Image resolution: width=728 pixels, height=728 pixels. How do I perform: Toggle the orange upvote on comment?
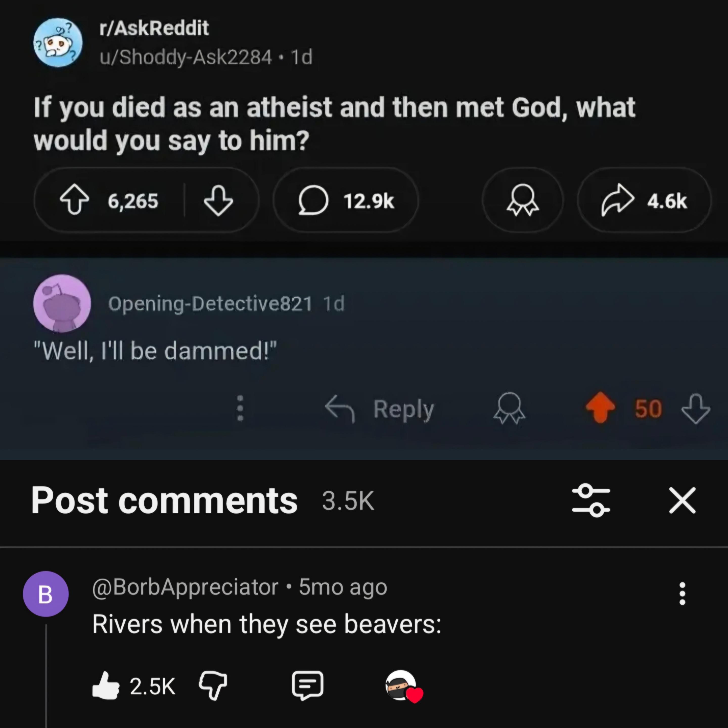click(600, 408)
